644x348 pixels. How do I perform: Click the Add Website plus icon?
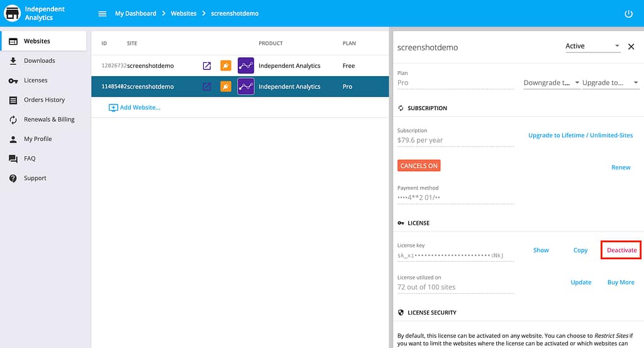coord(113,108)
